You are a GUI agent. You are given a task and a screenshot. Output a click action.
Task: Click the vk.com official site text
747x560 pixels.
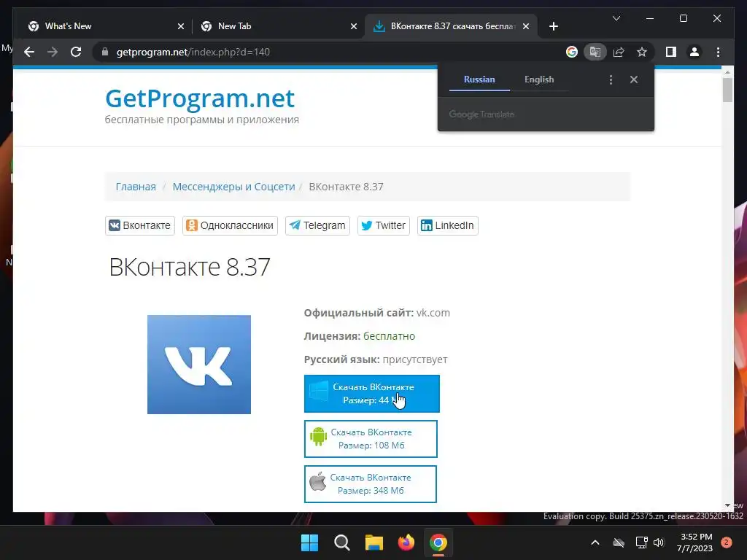433,313
